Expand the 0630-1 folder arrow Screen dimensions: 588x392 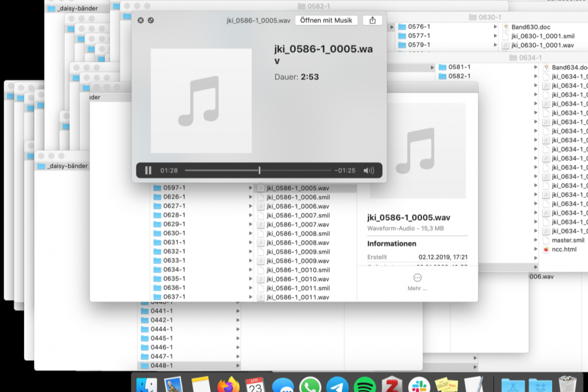coord(250,233)
